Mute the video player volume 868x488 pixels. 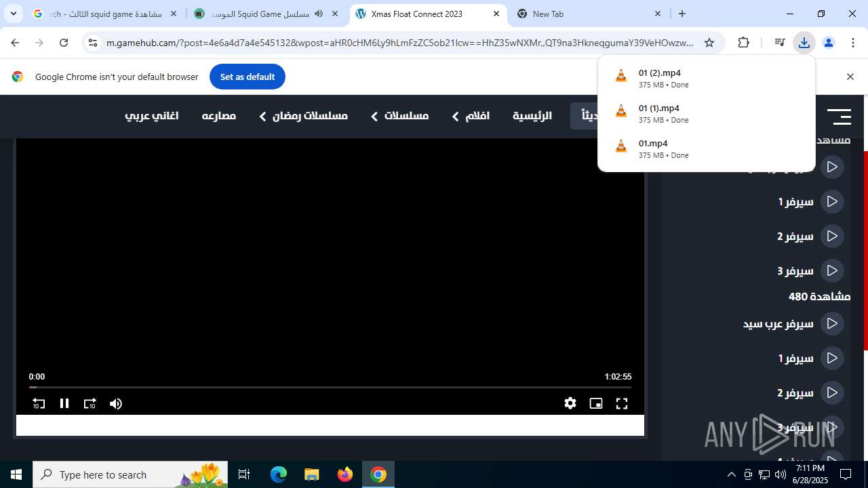(x=116, y=403)
